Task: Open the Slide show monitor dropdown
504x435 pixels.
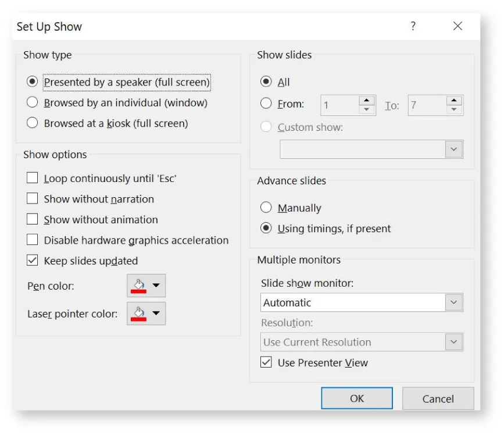Action: [454, 302]
